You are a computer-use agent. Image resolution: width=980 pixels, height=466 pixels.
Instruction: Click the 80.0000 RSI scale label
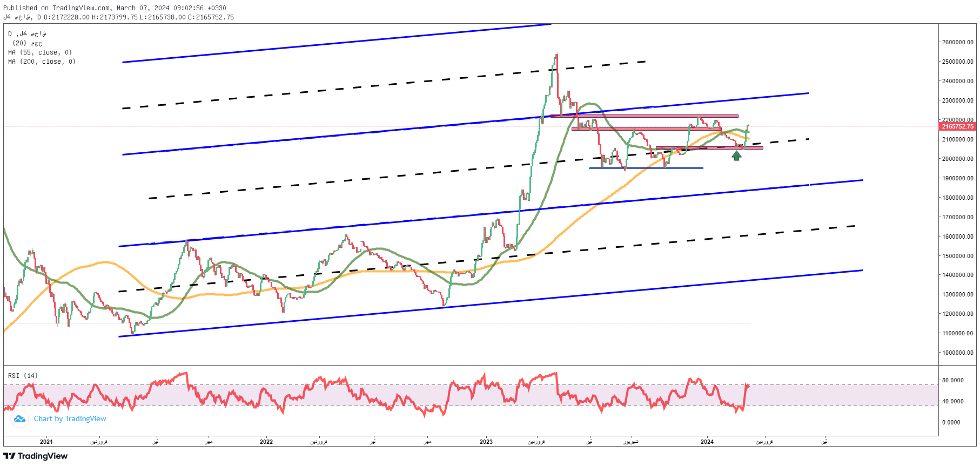[x=952, y=380]
